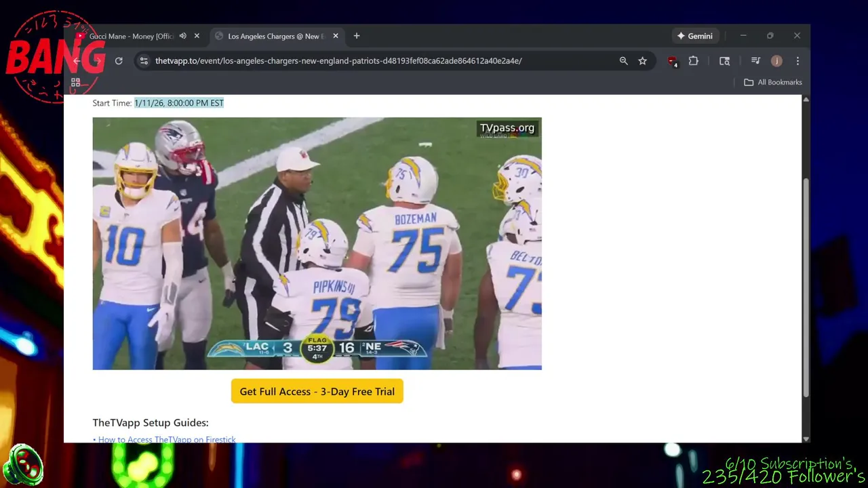Reload the current page
This screenshot has width=868, height=488.
(x=119, y=61)
